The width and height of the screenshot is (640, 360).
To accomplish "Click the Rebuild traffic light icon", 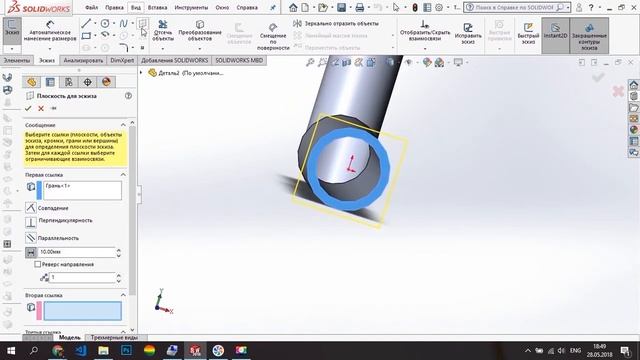I will coord(415,7).
